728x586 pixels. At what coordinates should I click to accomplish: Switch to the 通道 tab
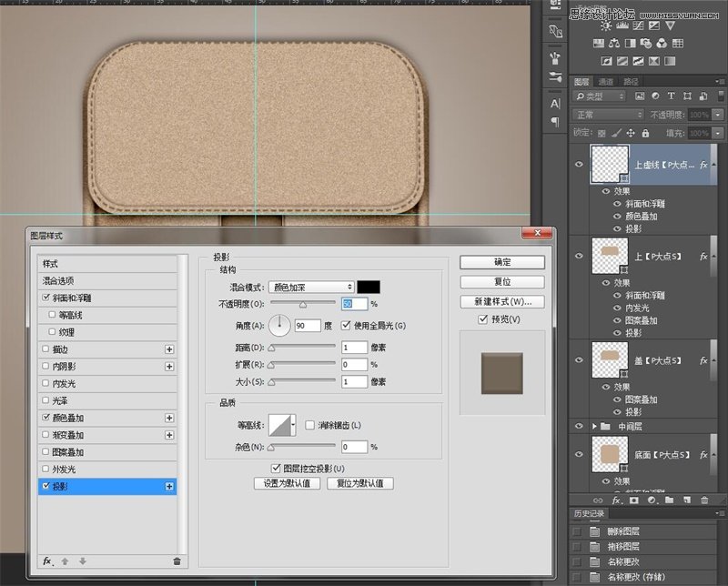coord(606,82)
